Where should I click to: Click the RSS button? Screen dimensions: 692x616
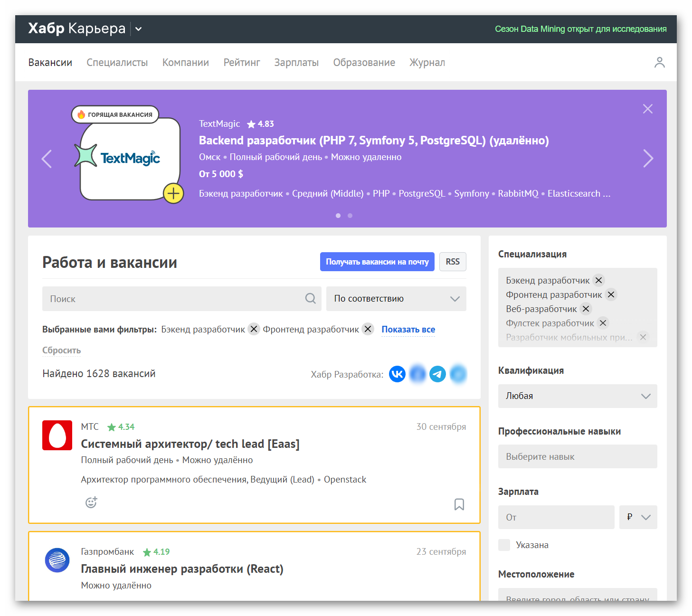pos(453,262)
